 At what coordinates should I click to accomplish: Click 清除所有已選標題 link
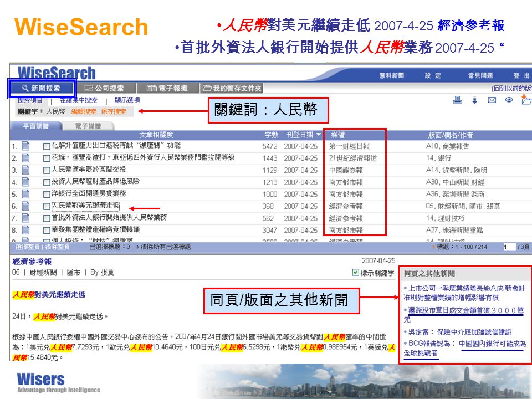coord(166,247)
